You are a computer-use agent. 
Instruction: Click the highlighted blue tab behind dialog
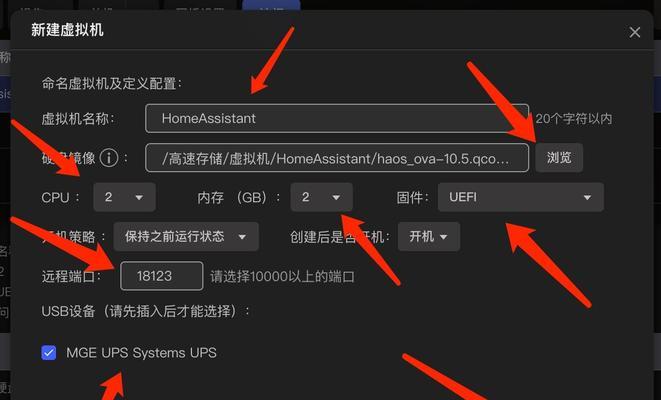(271, 5)
